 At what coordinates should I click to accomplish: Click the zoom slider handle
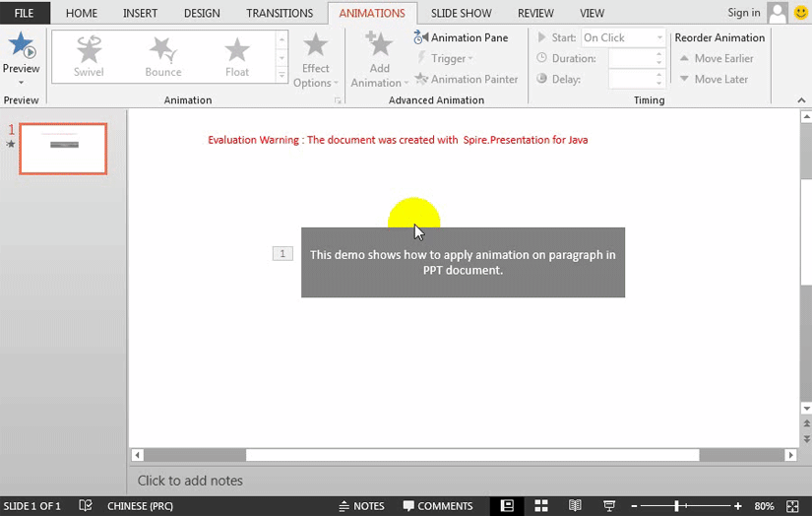676,506
